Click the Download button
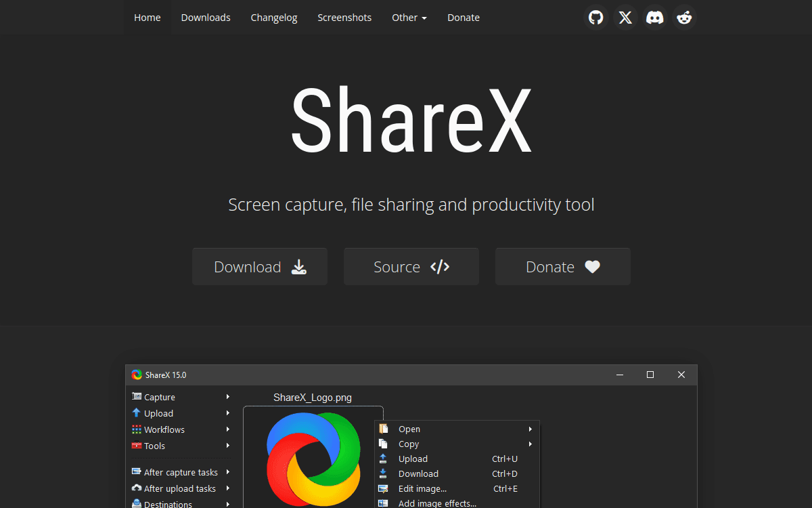 click(259, 266)
